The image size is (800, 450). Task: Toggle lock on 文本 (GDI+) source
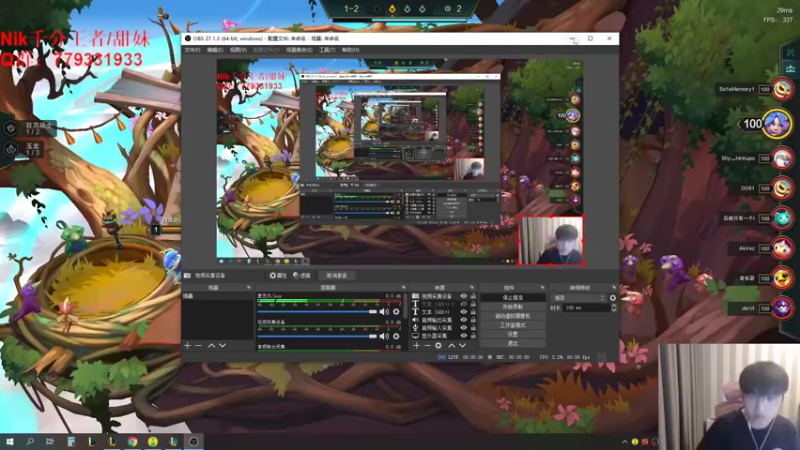(473, 312)
